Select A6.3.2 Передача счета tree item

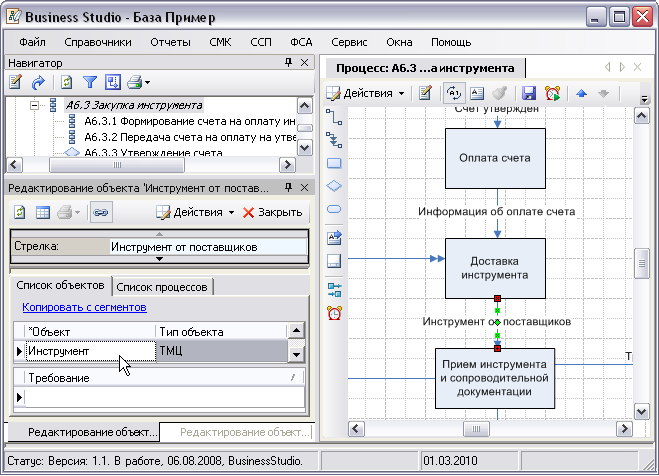[190, 137]
